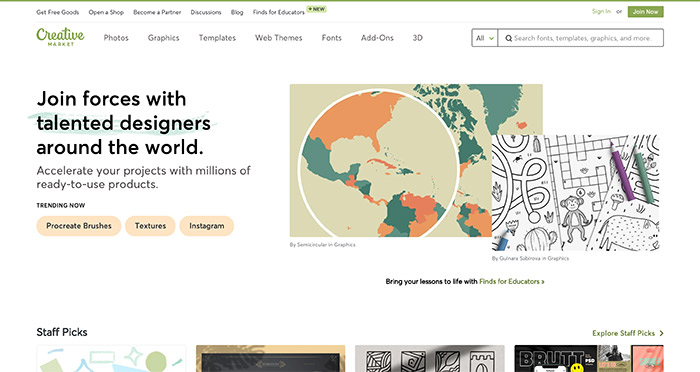700x372 pixels.
Task: Click the Creative Market logo
Action: coord(60,37)
